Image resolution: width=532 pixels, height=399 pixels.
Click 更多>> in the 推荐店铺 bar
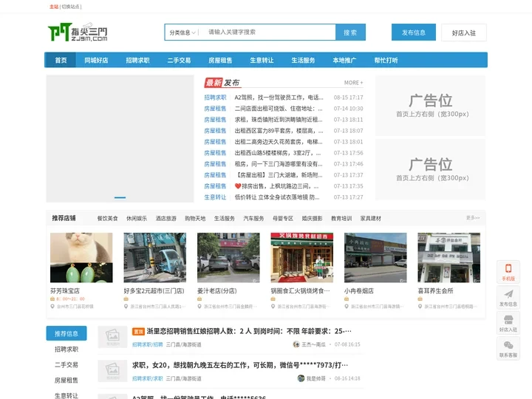pyautogui.click(x=473, y=218)
